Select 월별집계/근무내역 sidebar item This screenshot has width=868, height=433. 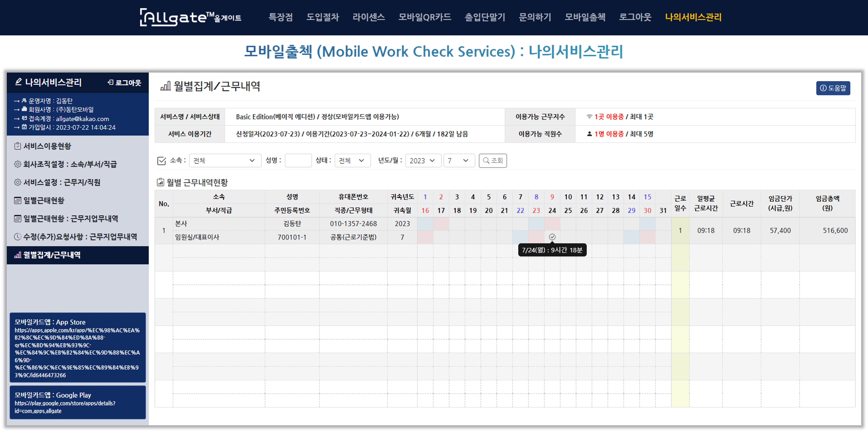pos(78,255)
